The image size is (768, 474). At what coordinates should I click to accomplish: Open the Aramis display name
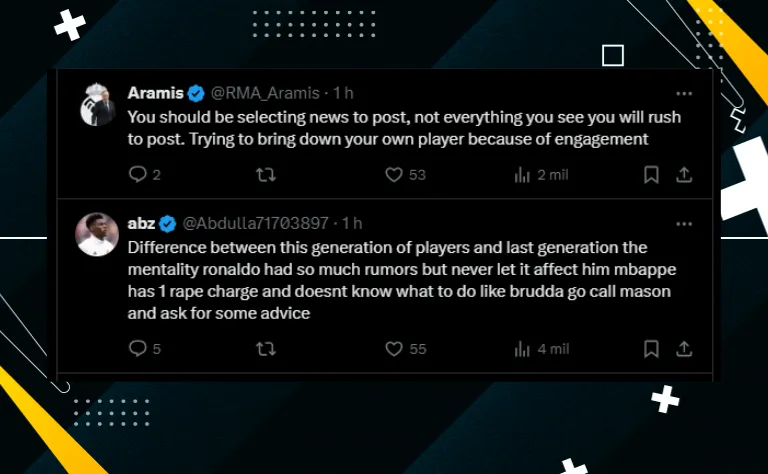click(x=156, y=93)
